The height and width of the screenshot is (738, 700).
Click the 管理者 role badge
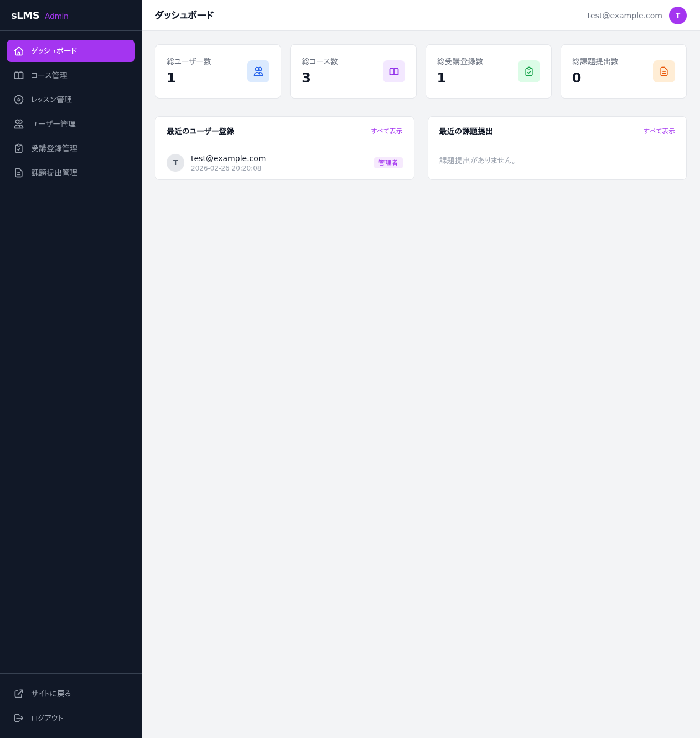[388, 163]
